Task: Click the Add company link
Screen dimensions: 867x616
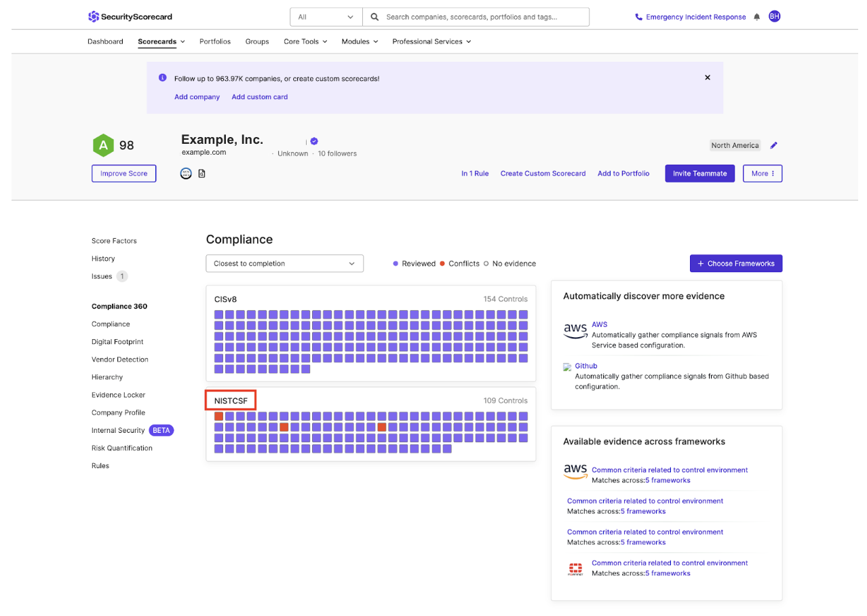Action: coord(197,97)
